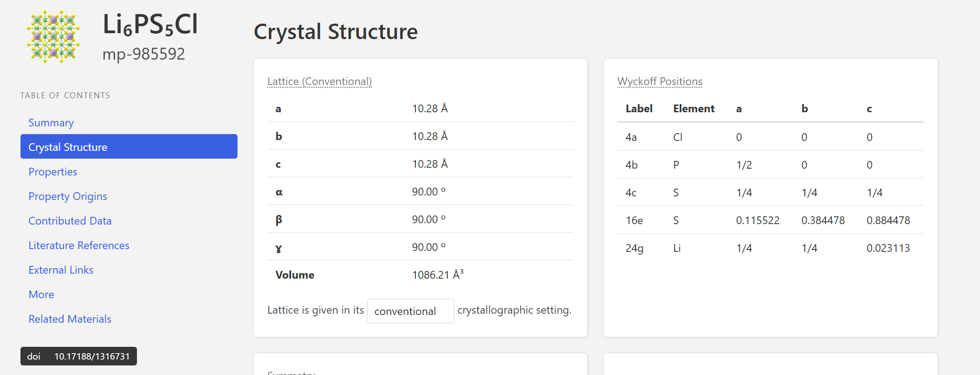The height and width of the screenshot is (375, 980).
Task: Select the 16e S Wyckoff row
Action: [770, 220]
